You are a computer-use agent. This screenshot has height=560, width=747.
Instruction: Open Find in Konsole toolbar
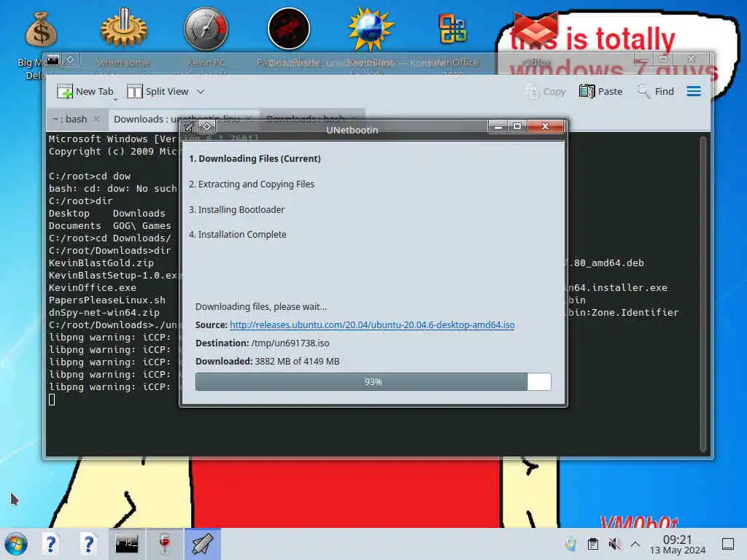656,91
